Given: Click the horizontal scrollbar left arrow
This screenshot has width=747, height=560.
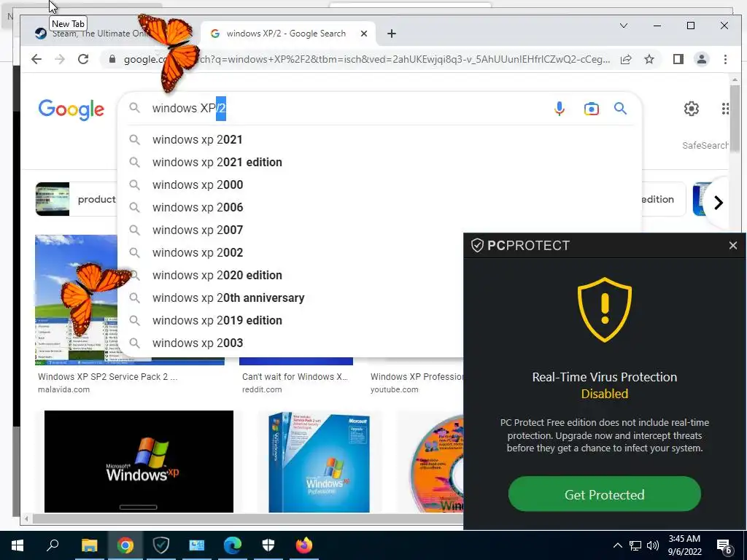Looking at the screenshot, I should 27,519.
